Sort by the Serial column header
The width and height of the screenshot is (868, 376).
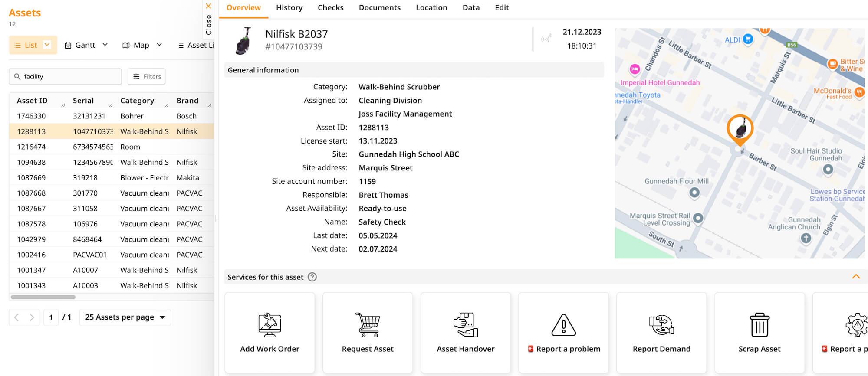[x=83, y=101]
